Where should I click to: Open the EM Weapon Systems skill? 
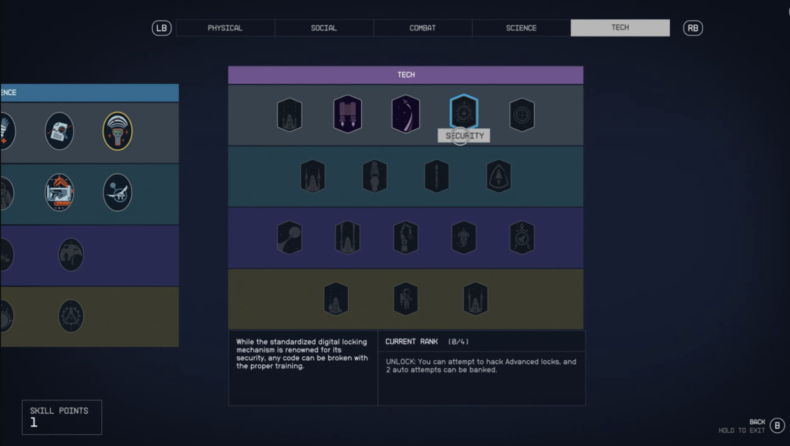click(x=475, y=299)
